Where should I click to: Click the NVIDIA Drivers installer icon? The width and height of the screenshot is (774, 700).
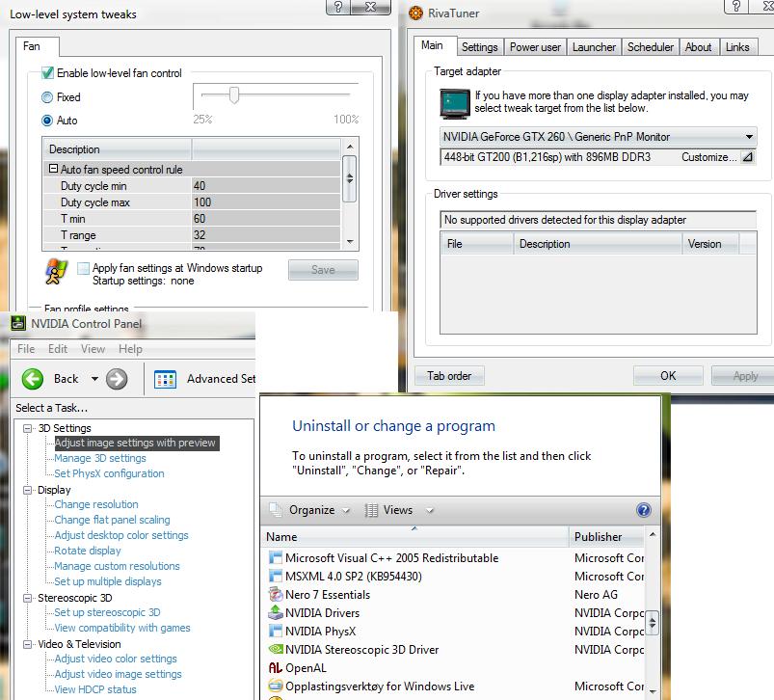click(275, 612)
